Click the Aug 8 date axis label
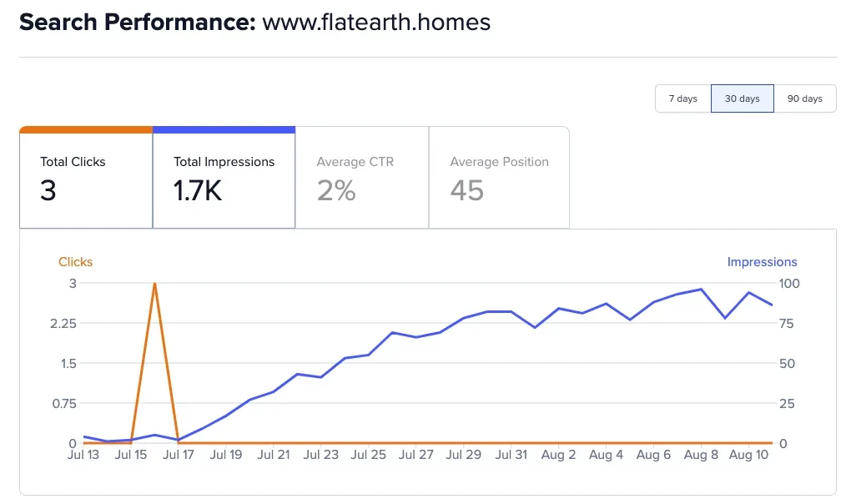Image resolution: width=851 pixels, height=504 pixels. tap(701, 456)
